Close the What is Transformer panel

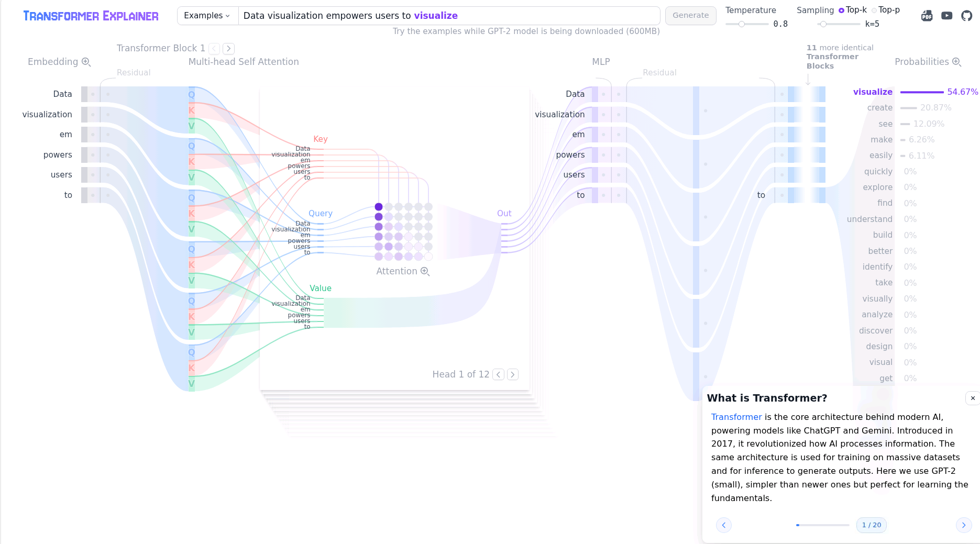click(972, 398)
